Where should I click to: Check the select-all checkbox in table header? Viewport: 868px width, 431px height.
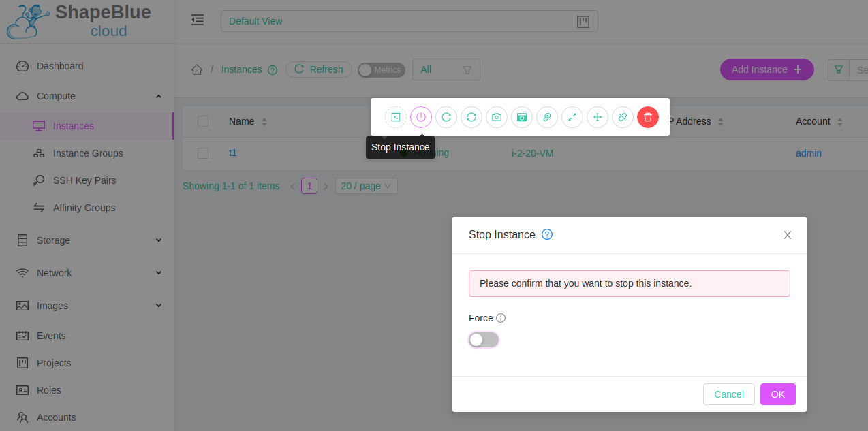[203, 121]
